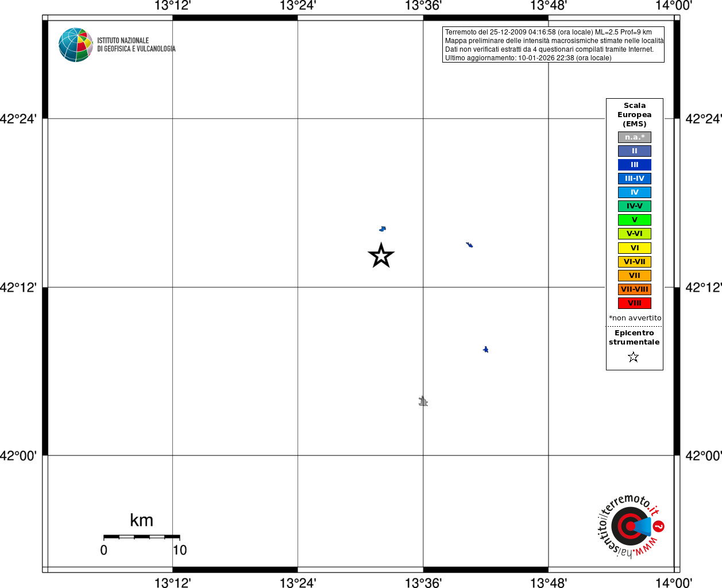
Task: Click the epicenter star on the map
Action: (x=381, y=256)
